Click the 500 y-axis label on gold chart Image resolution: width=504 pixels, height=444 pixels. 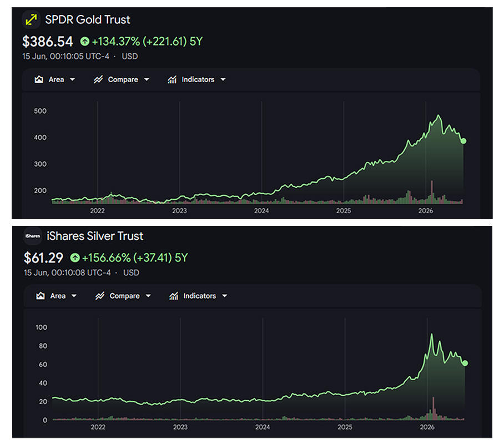40,111
